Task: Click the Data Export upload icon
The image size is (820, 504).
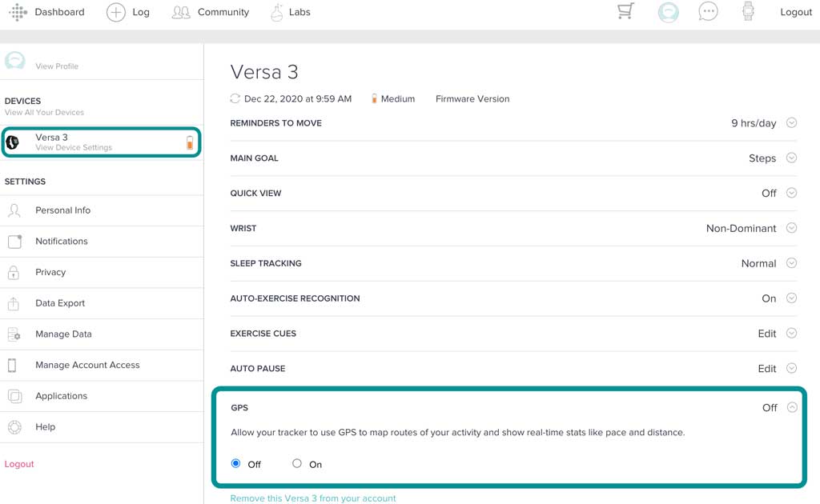Action: pyautogui.click(x=14, y=303)
